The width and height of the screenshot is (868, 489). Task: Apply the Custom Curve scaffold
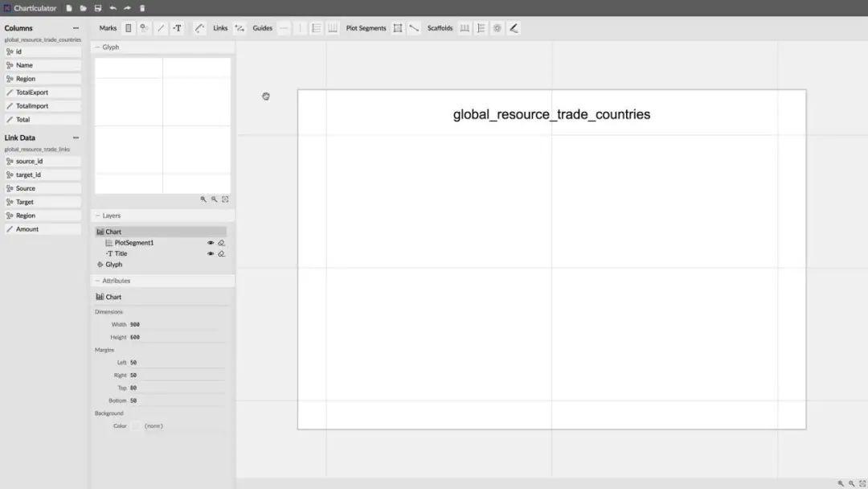click(514, 28)
